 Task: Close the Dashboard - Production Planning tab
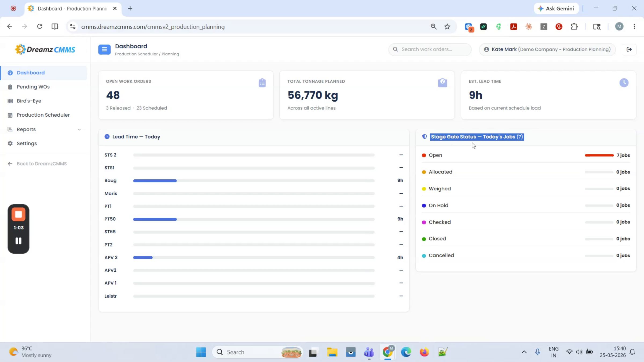(115, 9)
